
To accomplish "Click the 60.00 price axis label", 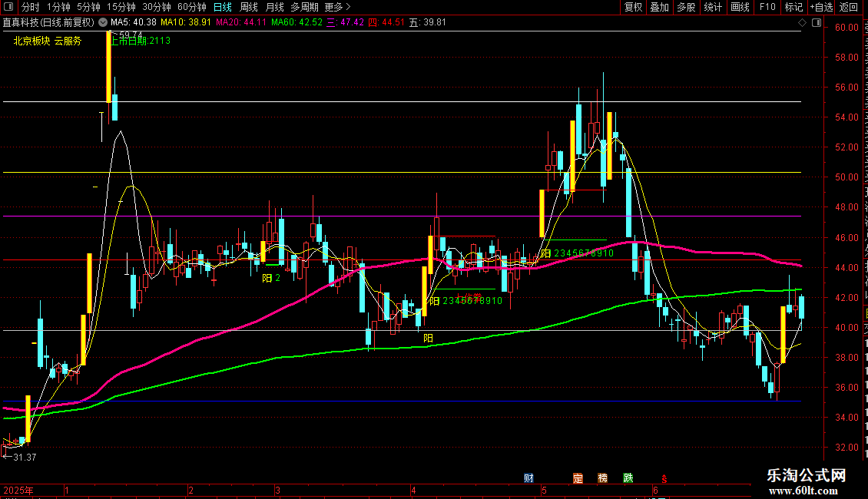I will [x=846, y=28].
